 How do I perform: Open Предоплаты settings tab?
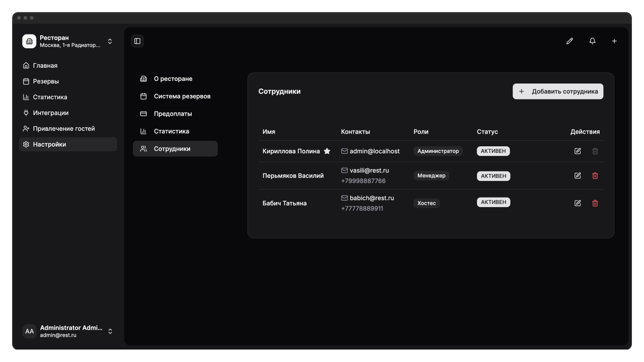[x=173, y=114]
